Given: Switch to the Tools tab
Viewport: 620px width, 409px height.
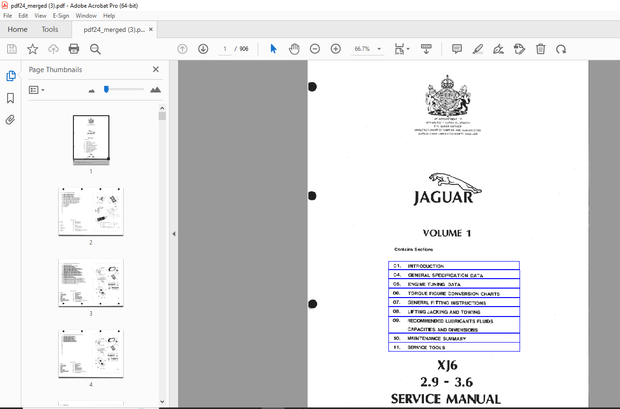Looking at the screenshot, I should (50, 29).
